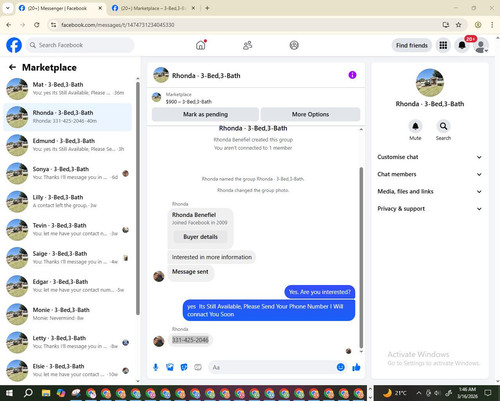View site information icon in the address bar
Screen dimensions: 500x401
54,25
